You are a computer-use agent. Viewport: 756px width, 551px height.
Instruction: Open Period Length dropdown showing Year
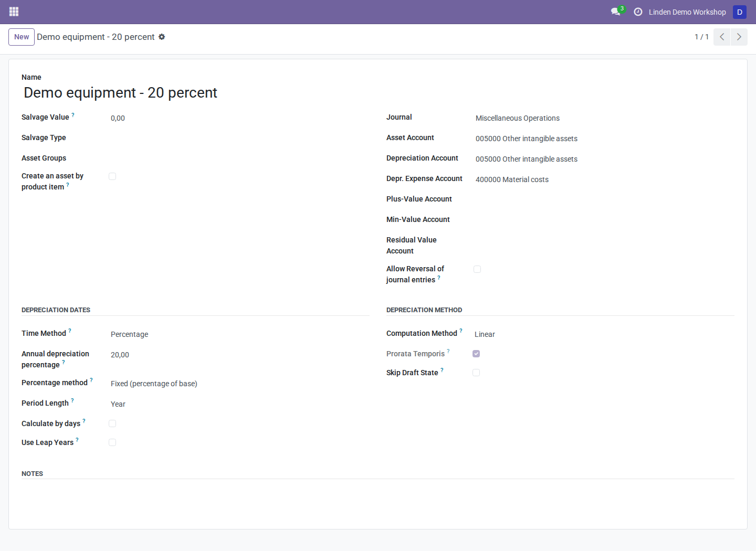coord(239,404)
